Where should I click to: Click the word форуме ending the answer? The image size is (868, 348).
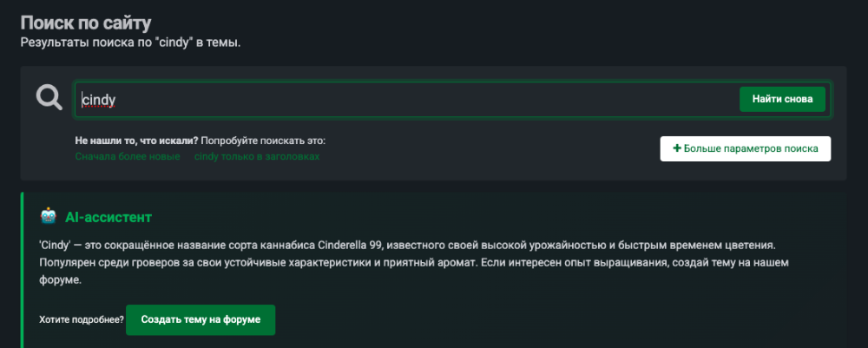(x=61, y=280)
